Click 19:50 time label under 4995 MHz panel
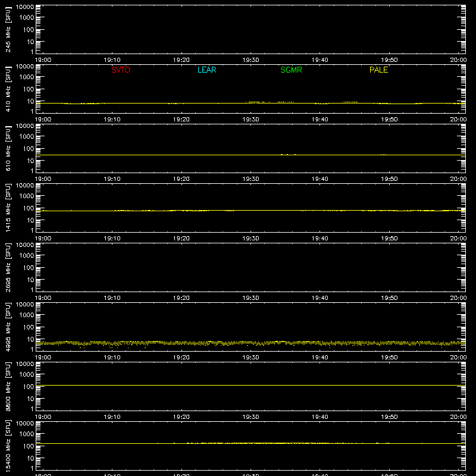The width and height of the screenshot is (476, 476). 389,358
